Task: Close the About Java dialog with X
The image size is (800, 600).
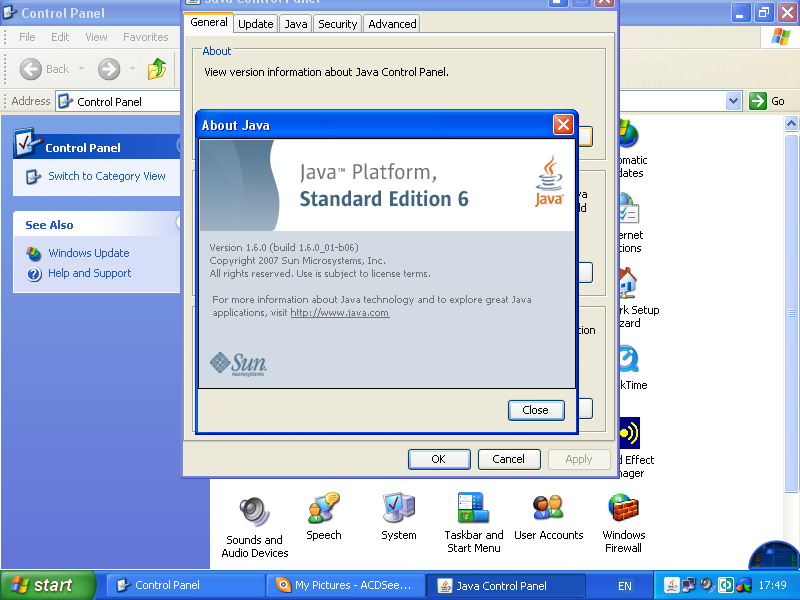Action: 563,124
